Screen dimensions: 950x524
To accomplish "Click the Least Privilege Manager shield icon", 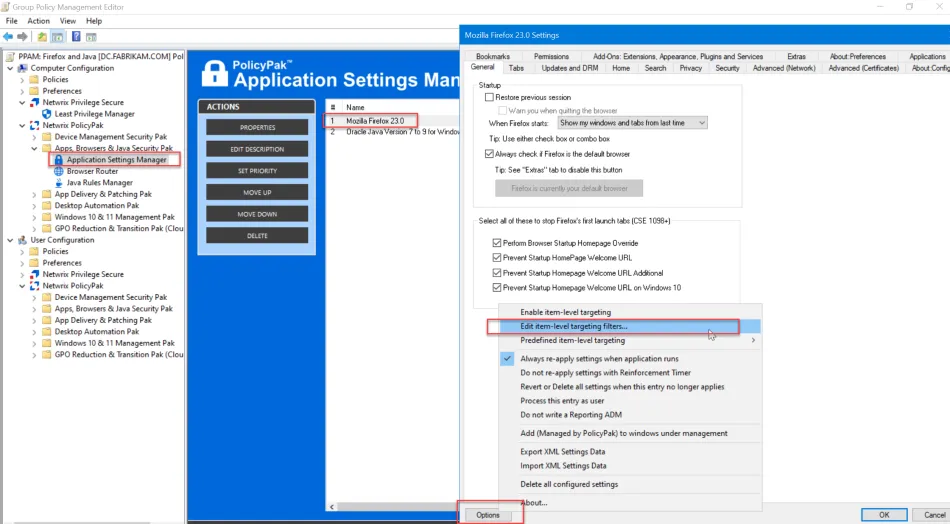I will [x=46, y=114].
